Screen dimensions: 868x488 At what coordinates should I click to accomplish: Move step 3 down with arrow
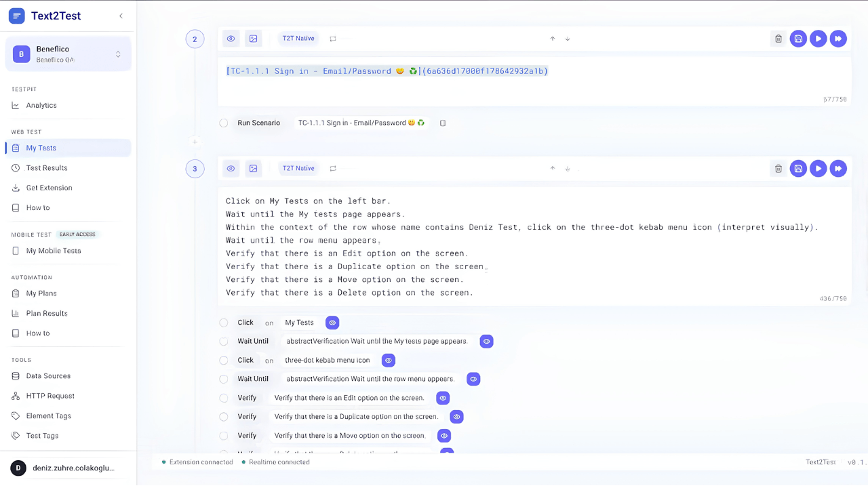pos(568,168)
